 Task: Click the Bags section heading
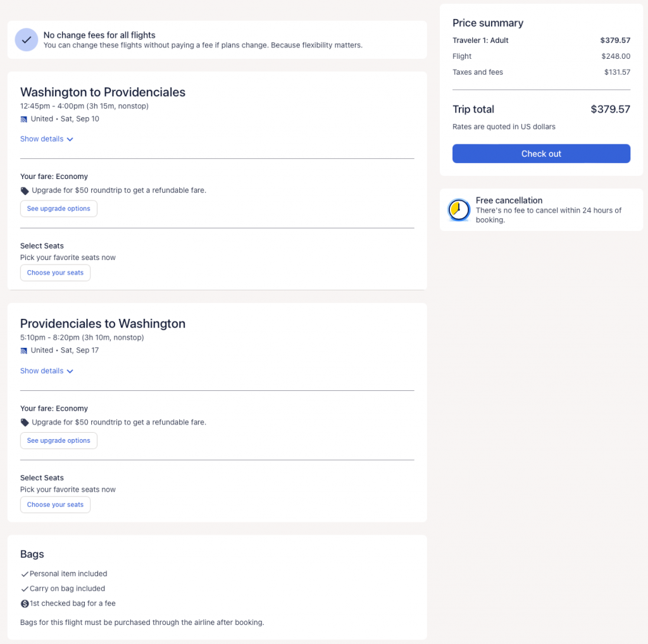(x=32, y=554)
